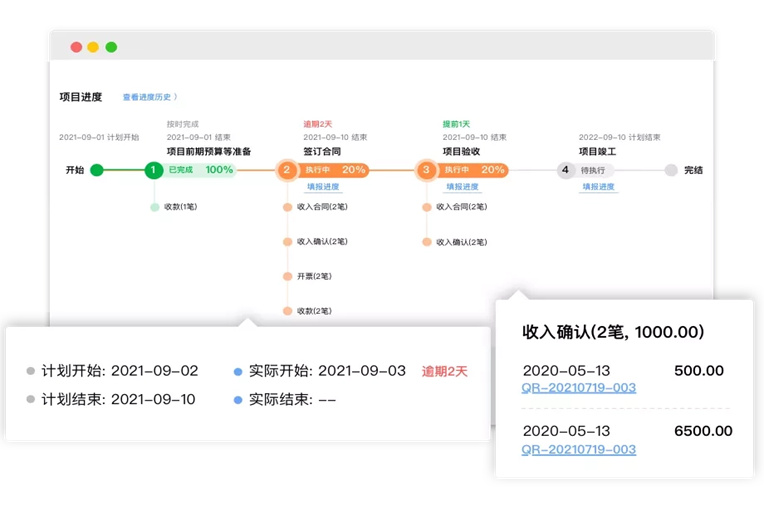Select step 2 签订合同 orange node
764x510 pixels.
[286, 170]
